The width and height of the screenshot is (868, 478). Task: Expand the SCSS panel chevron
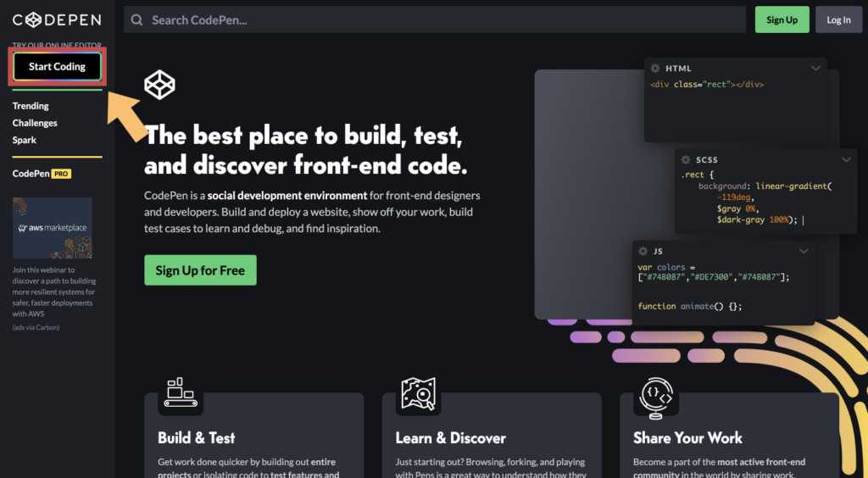click(x=846, y=159)
